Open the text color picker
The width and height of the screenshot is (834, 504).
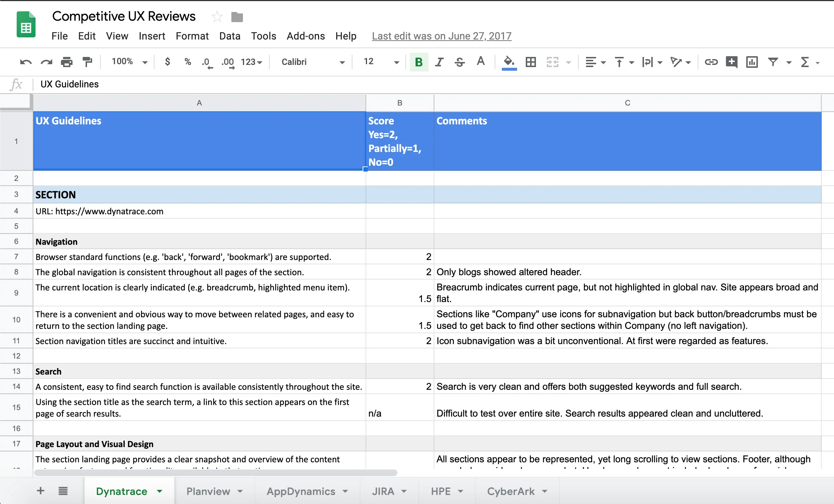(481, 62)
